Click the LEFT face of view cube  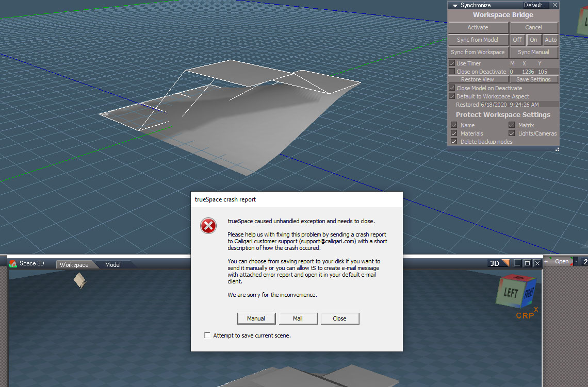(511, 293)
